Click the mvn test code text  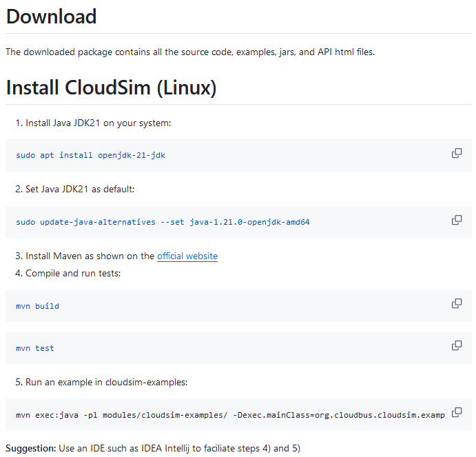[35, 348]
